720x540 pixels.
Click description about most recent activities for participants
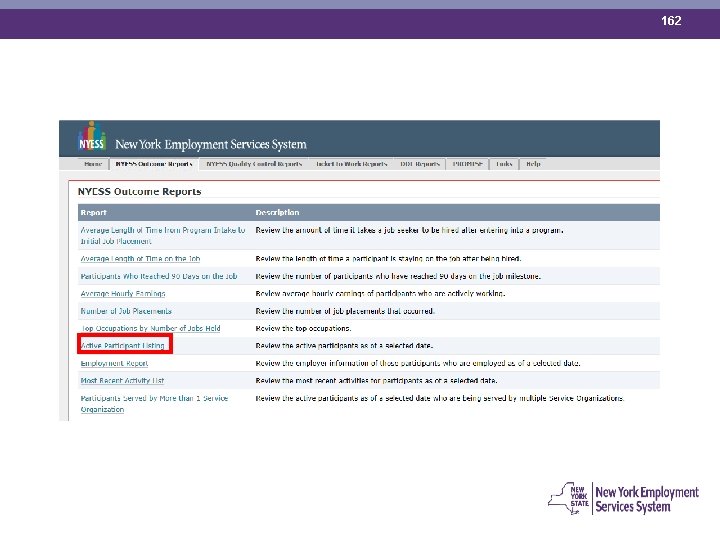376,380
